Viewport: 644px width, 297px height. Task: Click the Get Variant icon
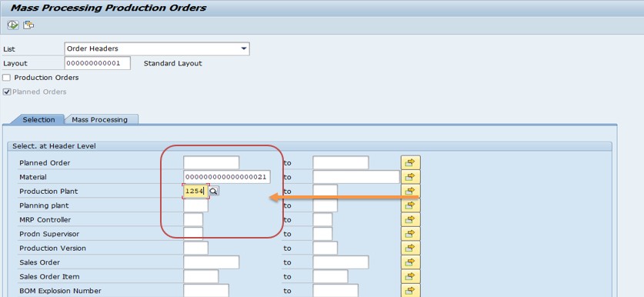[28, 25]
